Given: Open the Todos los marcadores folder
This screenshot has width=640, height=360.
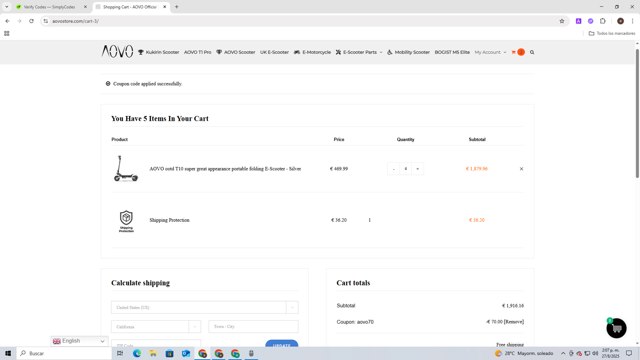Looking at the screenshot, I should (x=611, y=33).
